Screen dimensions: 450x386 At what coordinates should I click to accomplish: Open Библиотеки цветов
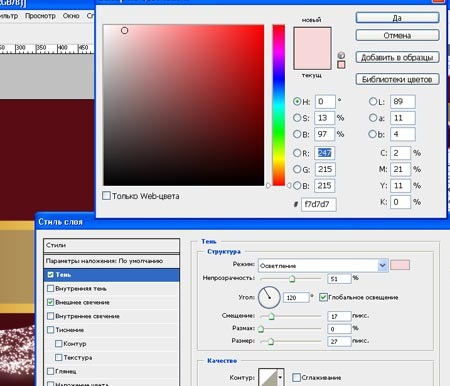coord(397,79)
